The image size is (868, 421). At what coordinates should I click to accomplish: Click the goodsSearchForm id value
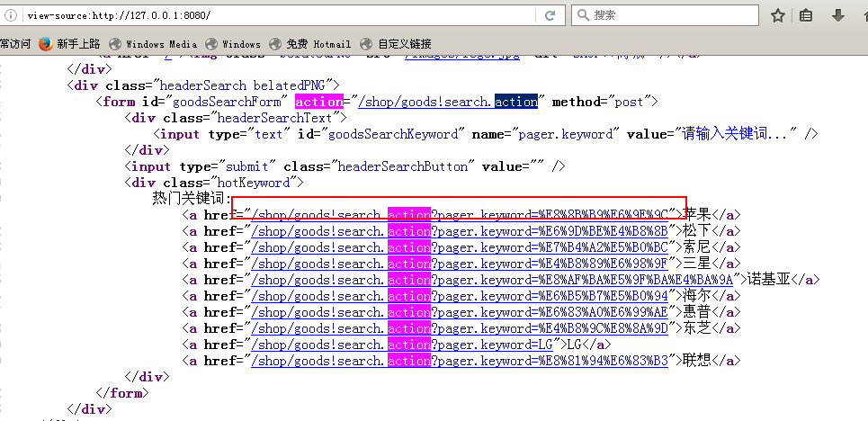pyautogui.click(x=227, y=102)
